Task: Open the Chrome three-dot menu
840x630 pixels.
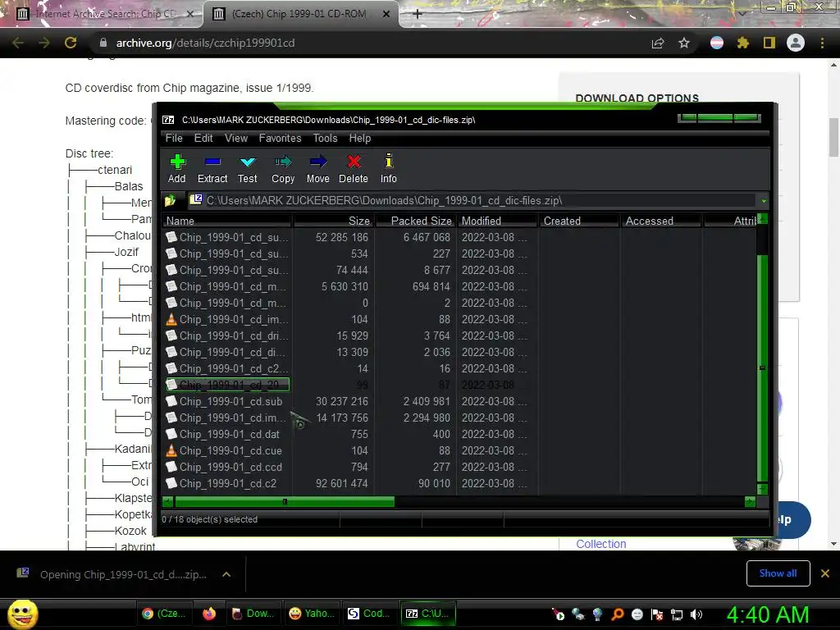Action: (x=822, y=43)
